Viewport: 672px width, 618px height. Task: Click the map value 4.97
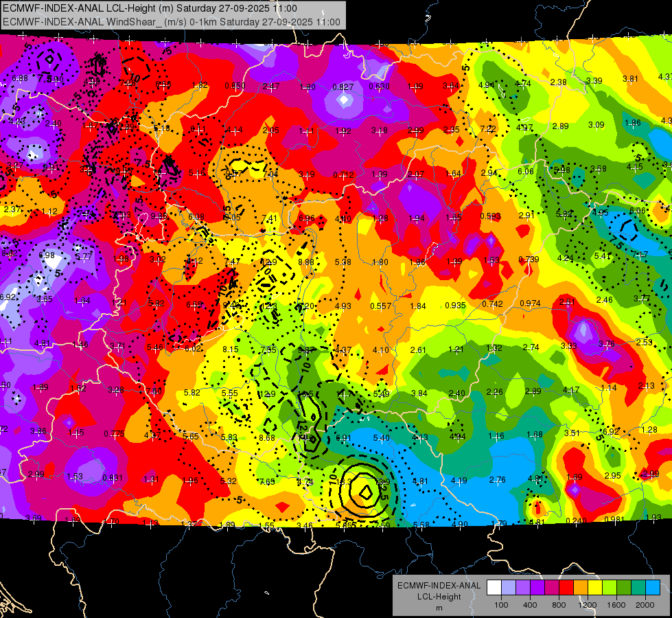(x=524, y=127)
